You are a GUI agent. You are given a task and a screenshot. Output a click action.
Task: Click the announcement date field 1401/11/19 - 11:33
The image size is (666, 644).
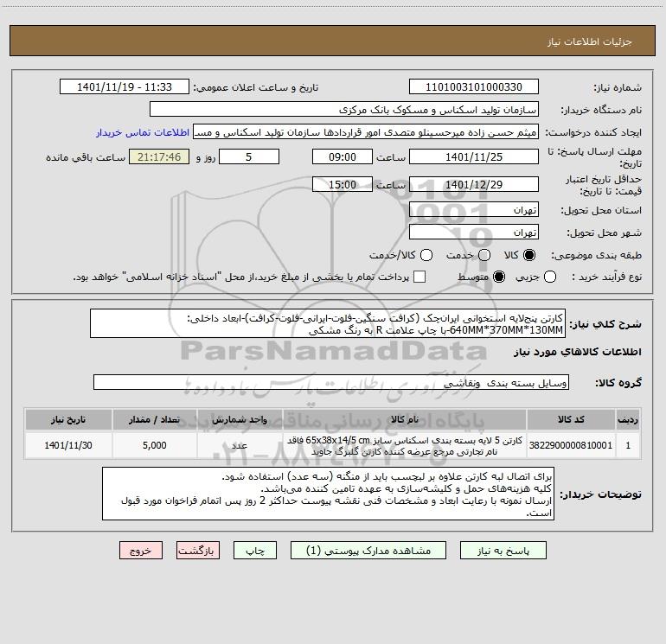[125, 87]
